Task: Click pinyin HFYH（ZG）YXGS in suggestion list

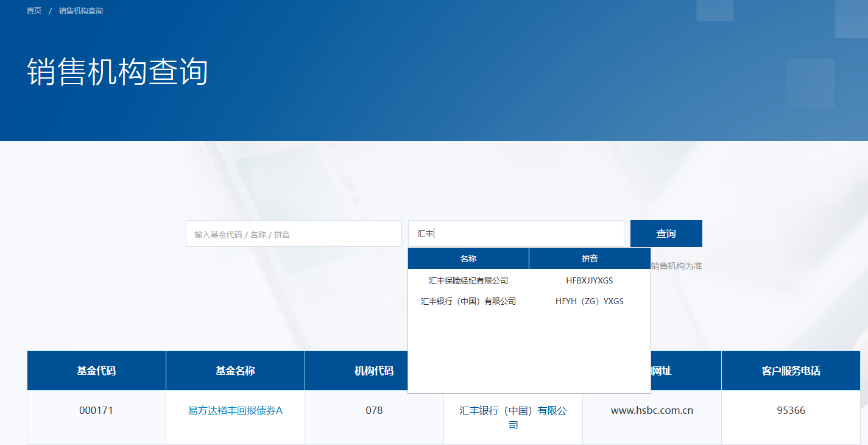Action: (x=590, y=301)
